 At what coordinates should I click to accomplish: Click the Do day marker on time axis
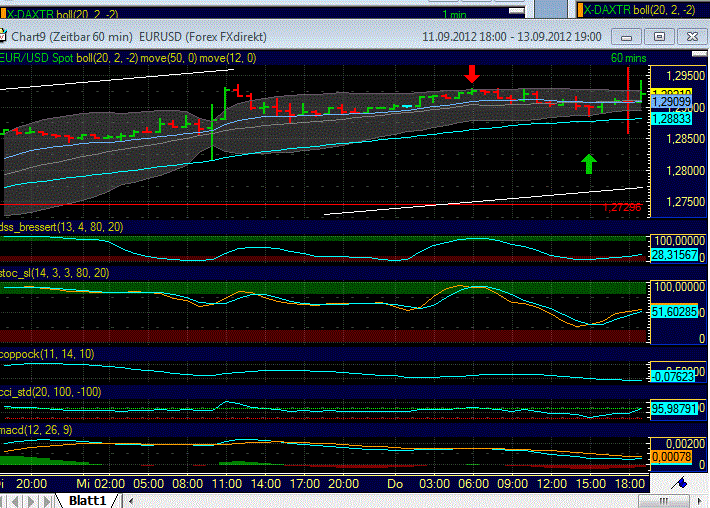coord(395,484)
